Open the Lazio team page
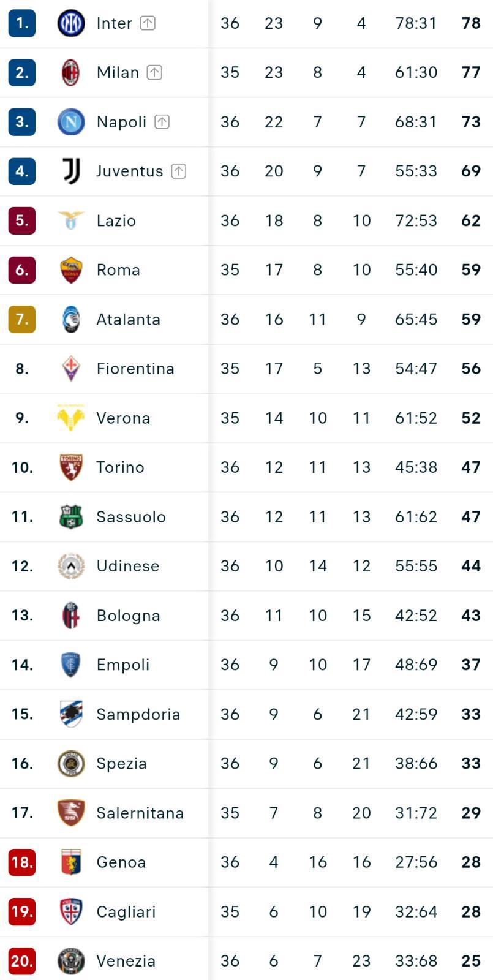The height and width of the screenshot is (980, 493). click(x=116, y=221)
